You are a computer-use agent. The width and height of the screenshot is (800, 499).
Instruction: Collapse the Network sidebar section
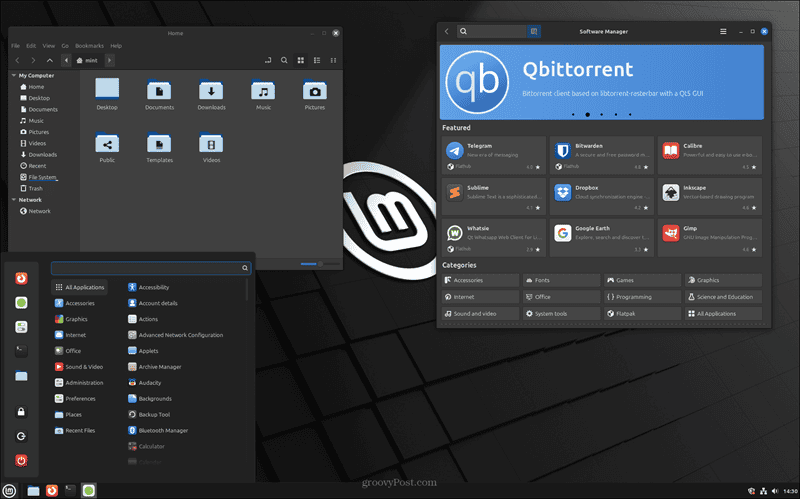[14, 200]
